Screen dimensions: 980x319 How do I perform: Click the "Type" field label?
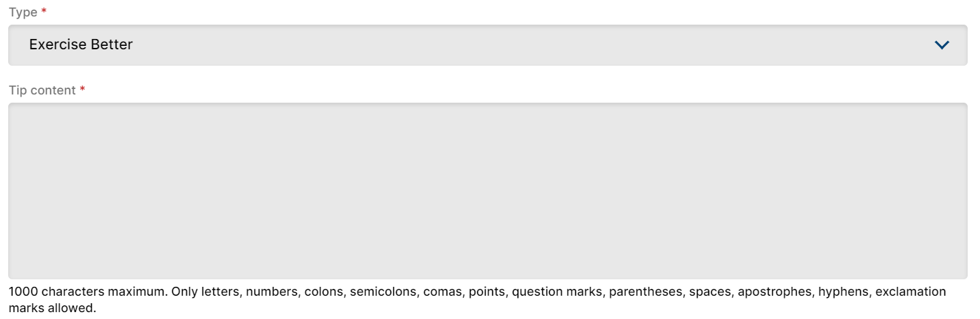(23, 12)
